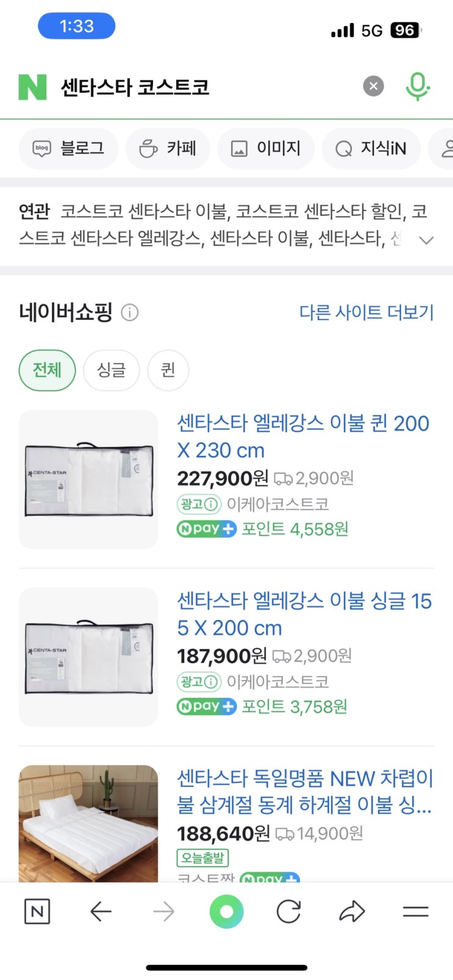Open the hamburger menu in bottom bar
The image size is (453, 980).
[416, 912]
